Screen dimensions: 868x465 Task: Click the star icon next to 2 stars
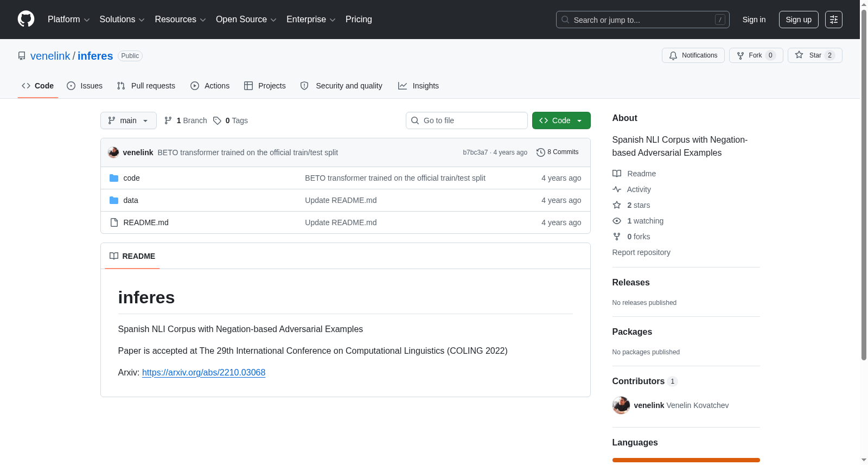tap(617, 205)
